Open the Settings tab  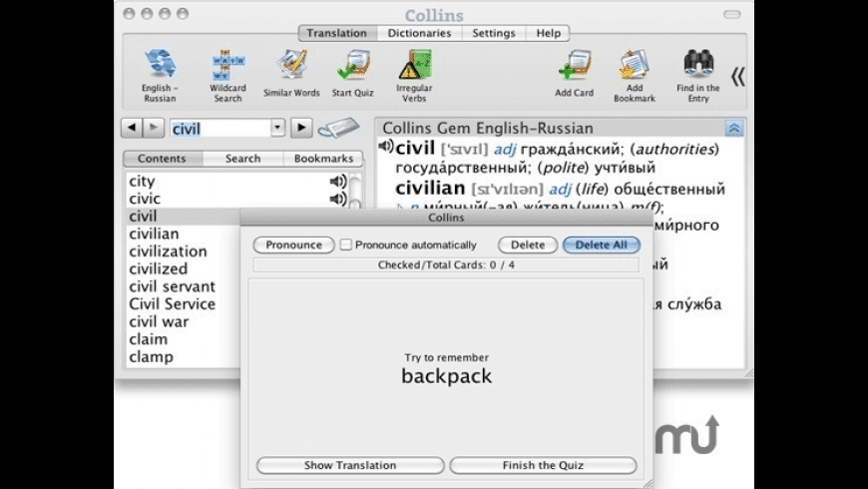[x=494, y=33]
